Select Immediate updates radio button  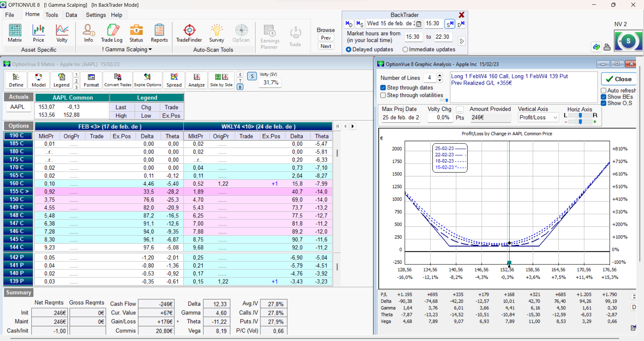pos(405,49)
